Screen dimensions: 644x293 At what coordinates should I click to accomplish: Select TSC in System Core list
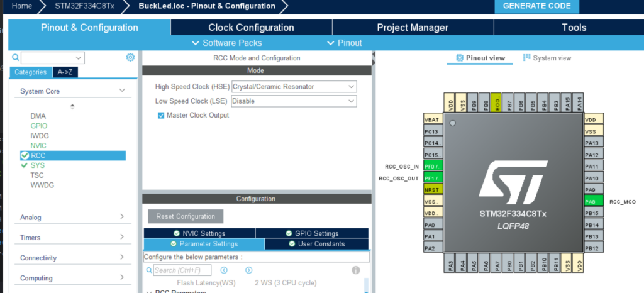coord(37,175)
